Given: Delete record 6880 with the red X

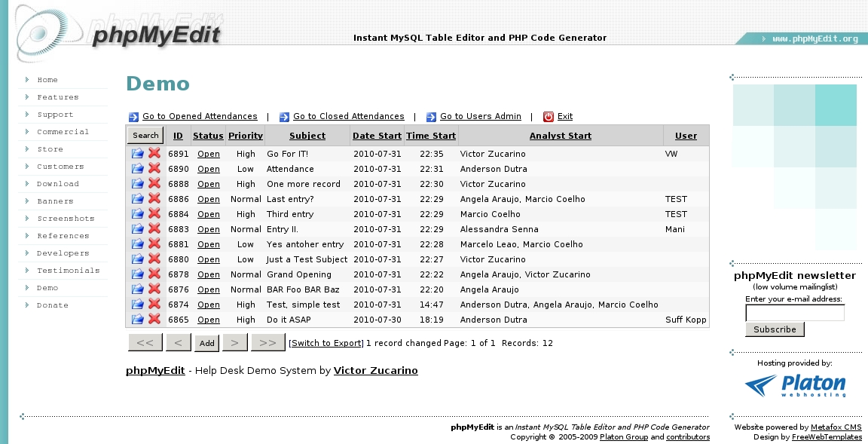Looking at the screenshot, I should point(154,258).
